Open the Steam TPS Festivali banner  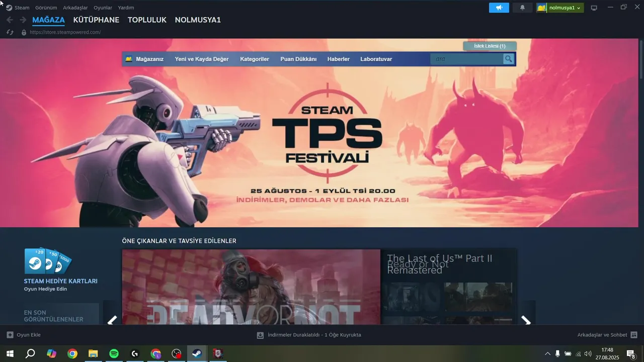point(319,133)
